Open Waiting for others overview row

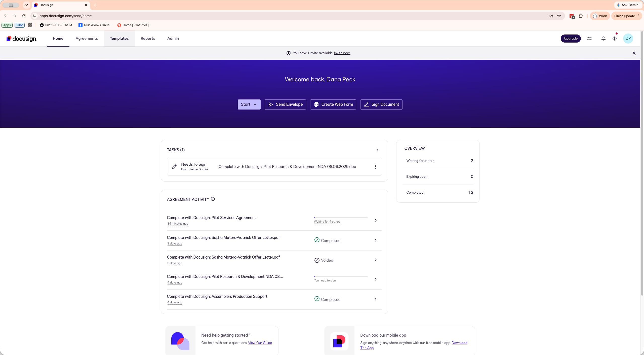(438, 161)
